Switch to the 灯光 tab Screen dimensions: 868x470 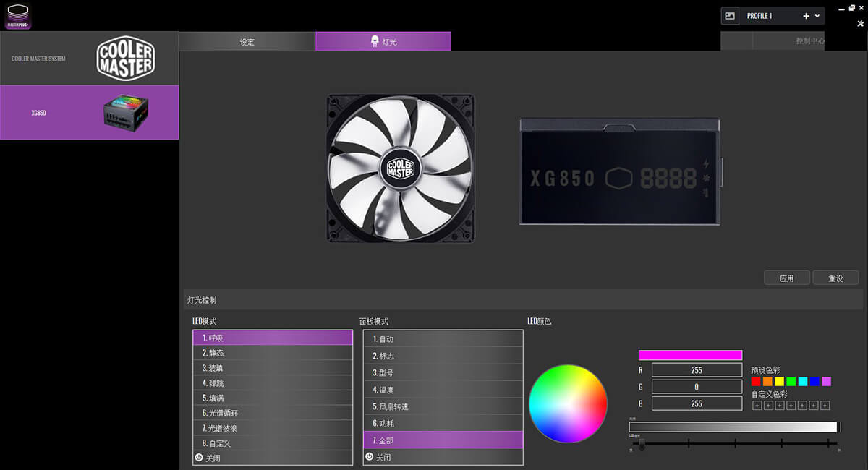coord(383,41)
